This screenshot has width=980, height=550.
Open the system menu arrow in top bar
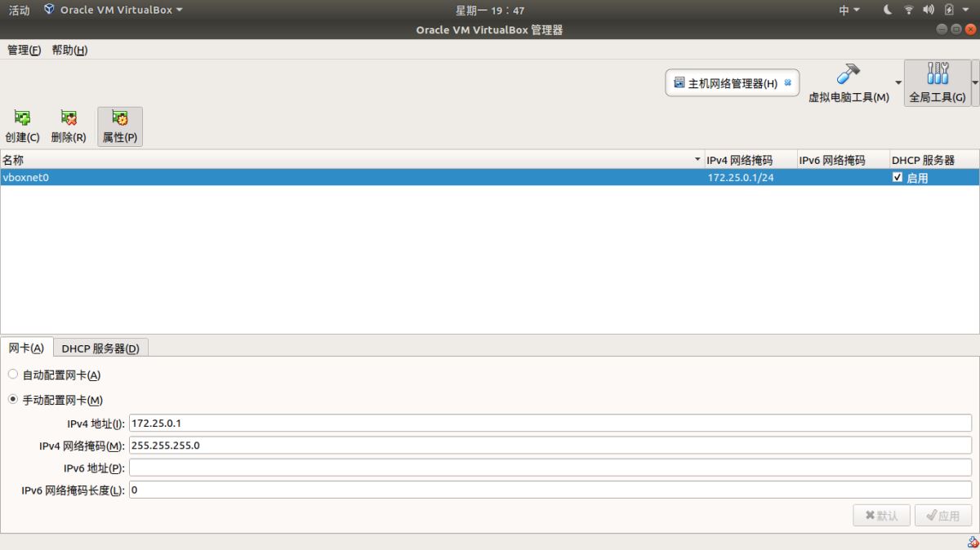[964, 10]
